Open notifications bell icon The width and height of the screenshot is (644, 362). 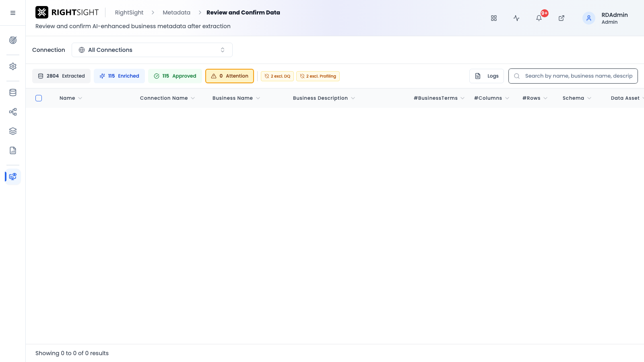point(539,18)
